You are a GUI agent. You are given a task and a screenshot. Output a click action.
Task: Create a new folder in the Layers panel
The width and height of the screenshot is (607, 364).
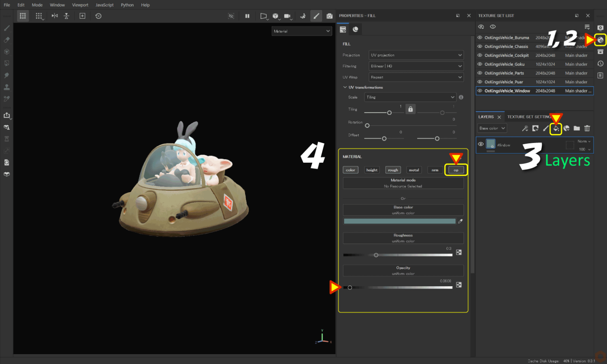[577, 128]
